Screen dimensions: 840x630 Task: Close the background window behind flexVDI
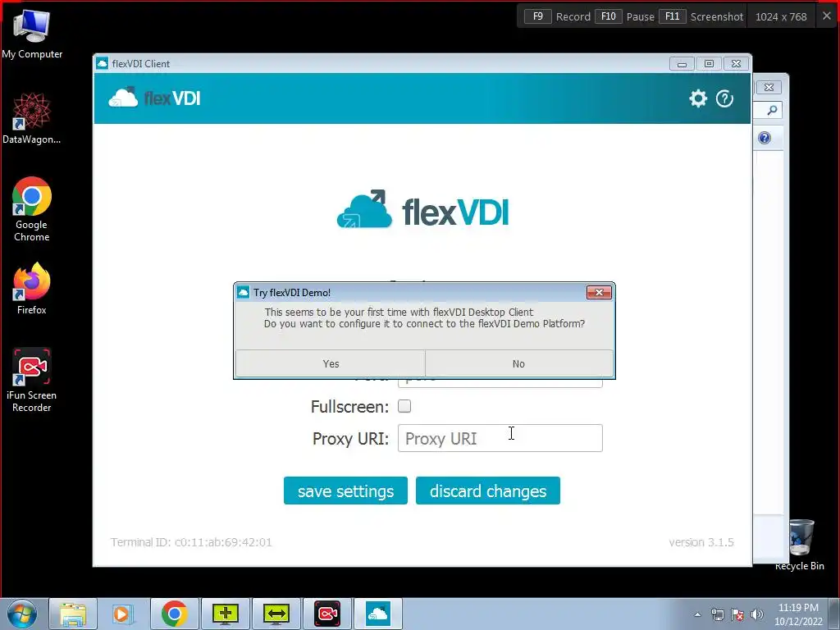pos(769,87)
